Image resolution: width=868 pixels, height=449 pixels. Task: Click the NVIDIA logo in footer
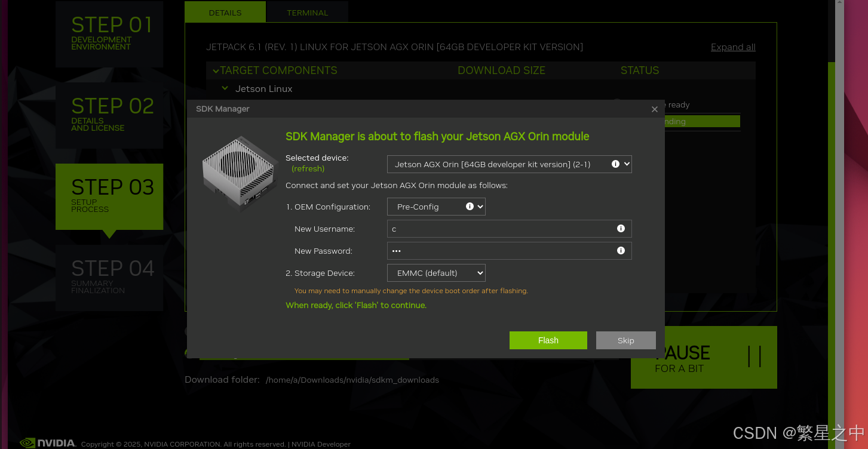(x=48, y=443)
